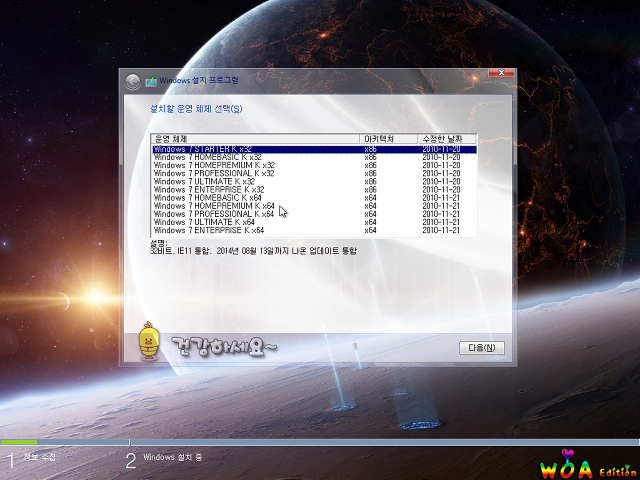Select Windows 7 ULTIMATE K x64 row
Screen dimensions: 640x480
pos(314,222)
